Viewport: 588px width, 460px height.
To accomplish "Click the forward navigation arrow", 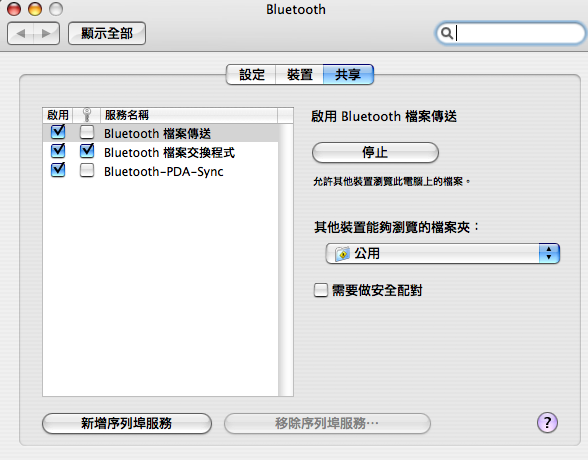I will (46, 33).
